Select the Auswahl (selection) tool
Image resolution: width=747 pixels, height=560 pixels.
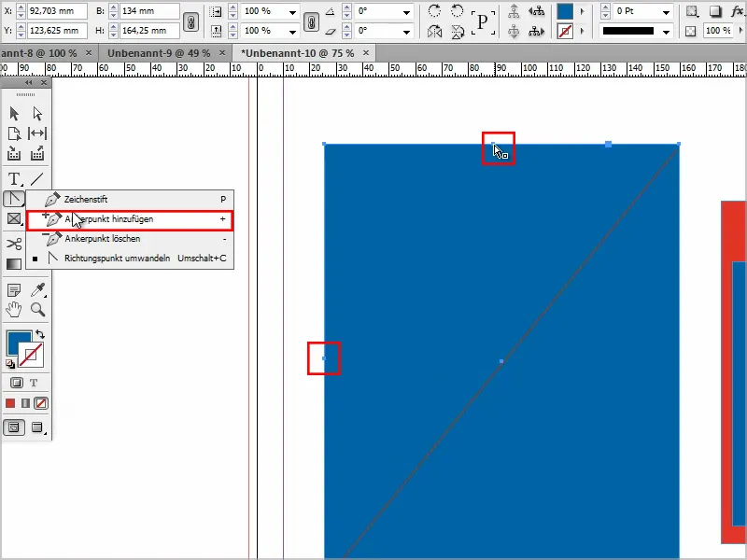15,111
